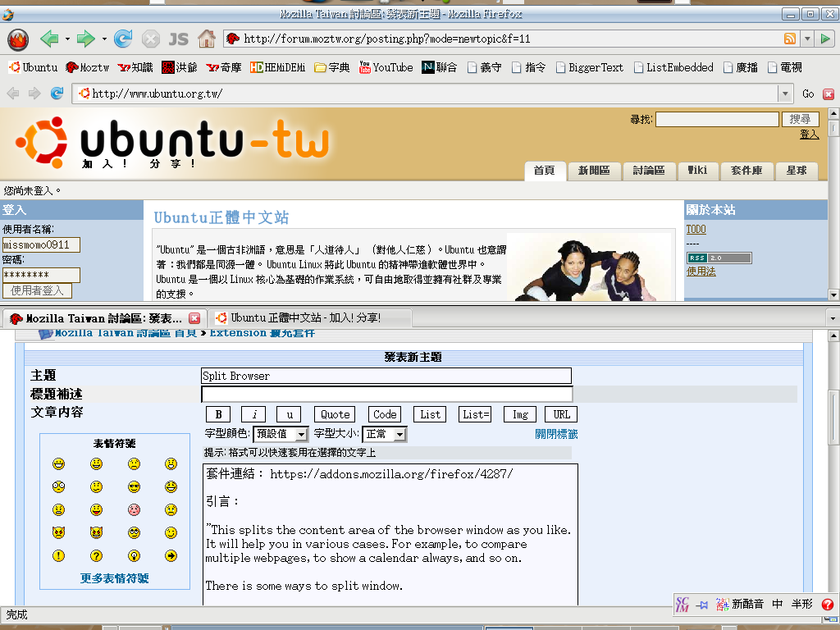
Task: Open the YouTube bookmark
Action: point(386,67)
